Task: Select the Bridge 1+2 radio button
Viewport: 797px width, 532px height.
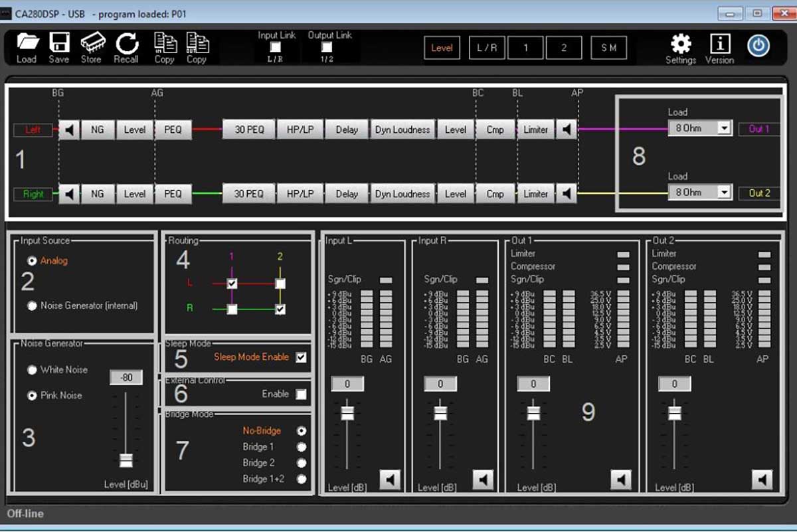Action: [x=302, y=479]
